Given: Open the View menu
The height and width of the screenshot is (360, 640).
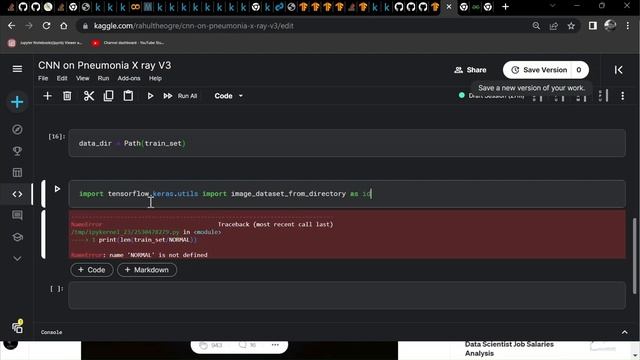Looking at the screenshot, I should point(82,78).
